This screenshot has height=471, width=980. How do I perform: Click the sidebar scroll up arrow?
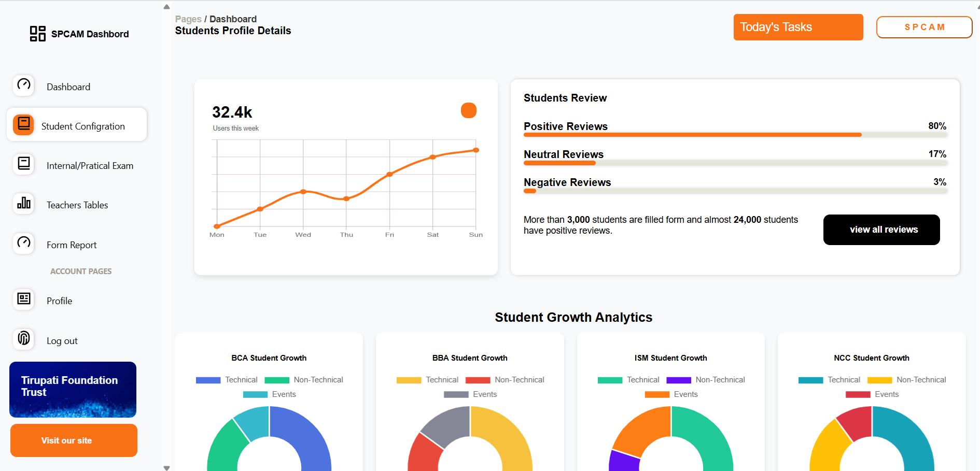[166, 7]
